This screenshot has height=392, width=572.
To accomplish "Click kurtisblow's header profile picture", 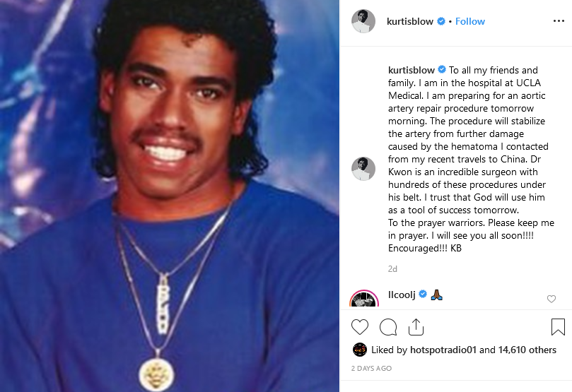I will (x=363, y=21).
